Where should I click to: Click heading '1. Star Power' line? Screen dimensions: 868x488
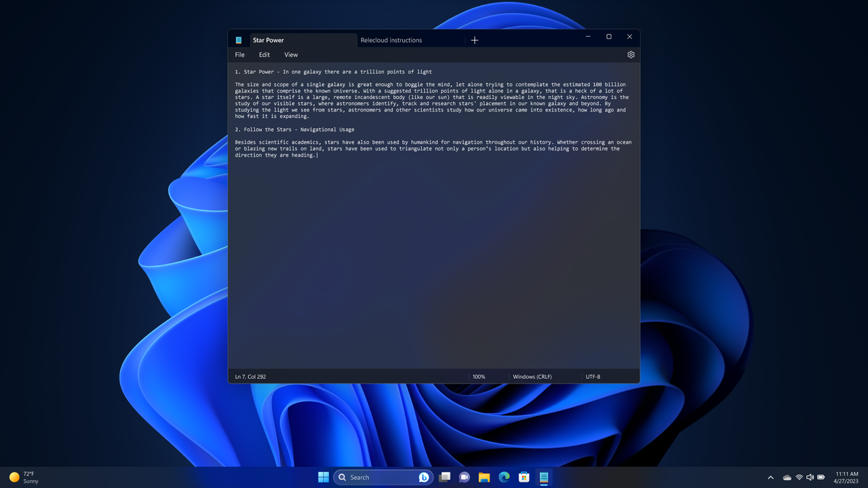[334, 72]
